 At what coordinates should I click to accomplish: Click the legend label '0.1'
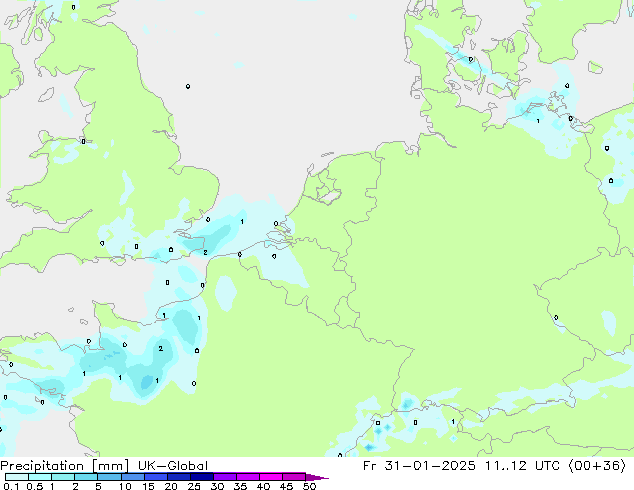(11, 486)
